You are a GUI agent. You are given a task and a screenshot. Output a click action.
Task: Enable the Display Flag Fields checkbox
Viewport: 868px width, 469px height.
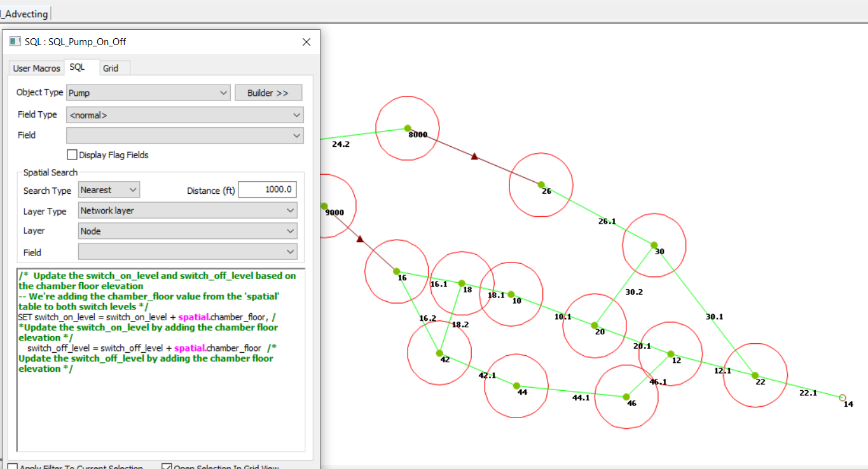click(x=72, y=154)
